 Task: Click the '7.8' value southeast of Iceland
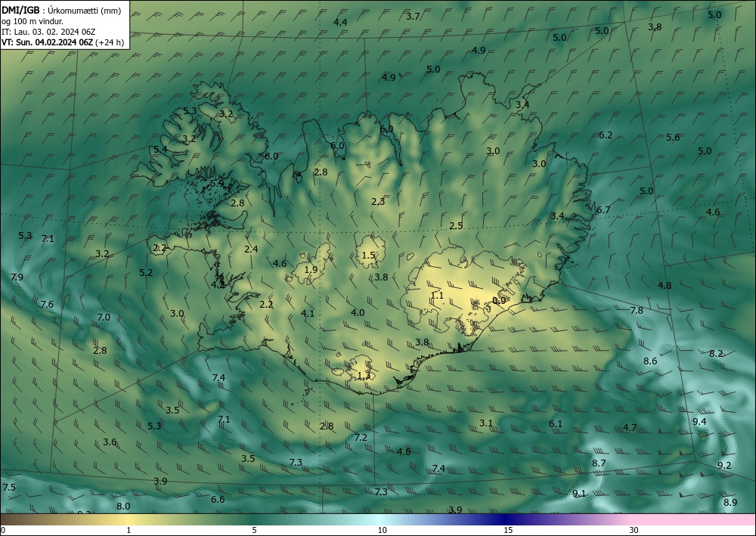[637, 311]
